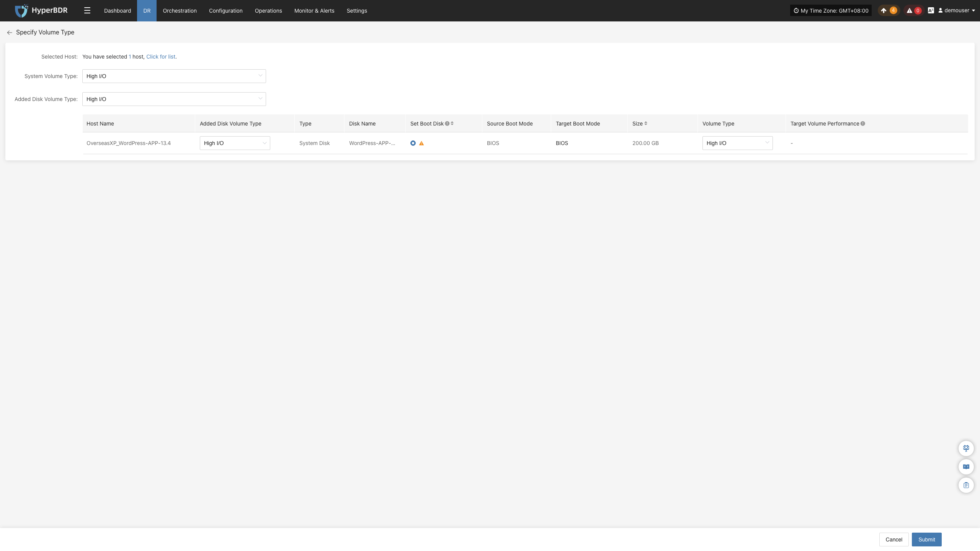Click the red badge showing 0
Viewport: 980px width, 551px height.
(918, 11)
